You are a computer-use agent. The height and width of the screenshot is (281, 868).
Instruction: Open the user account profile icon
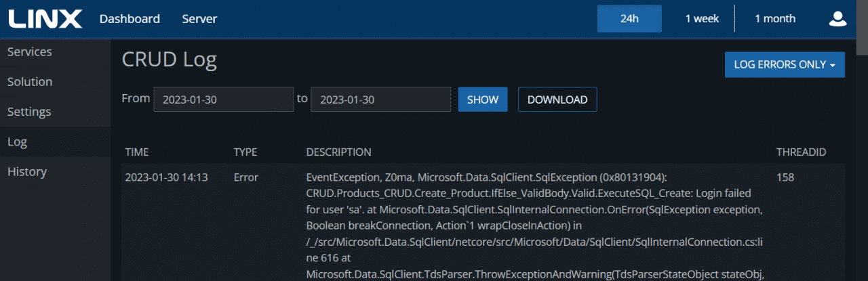coord(838,19)
